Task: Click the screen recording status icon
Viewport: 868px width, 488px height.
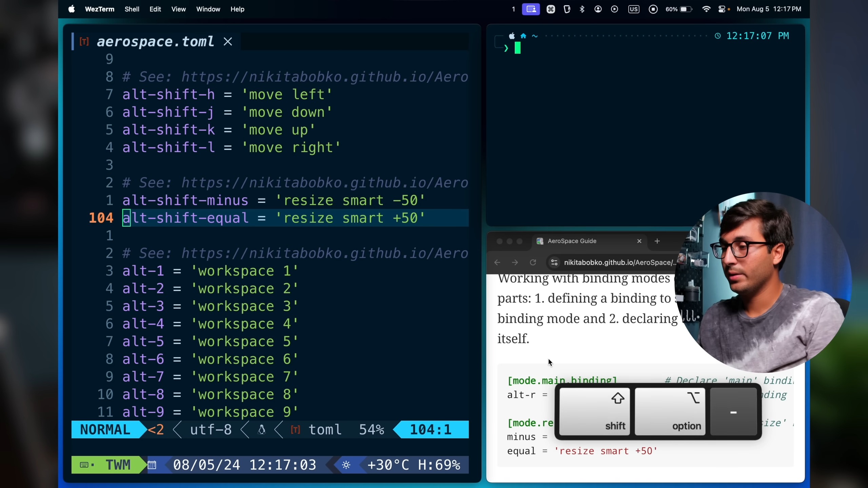Action: pos(653,9)
